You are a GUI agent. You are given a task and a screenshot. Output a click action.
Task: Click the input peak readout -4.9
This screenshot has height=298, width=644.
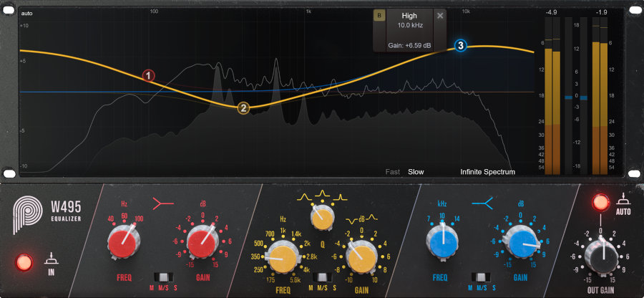pyautogui.click(x=551, y=12)
